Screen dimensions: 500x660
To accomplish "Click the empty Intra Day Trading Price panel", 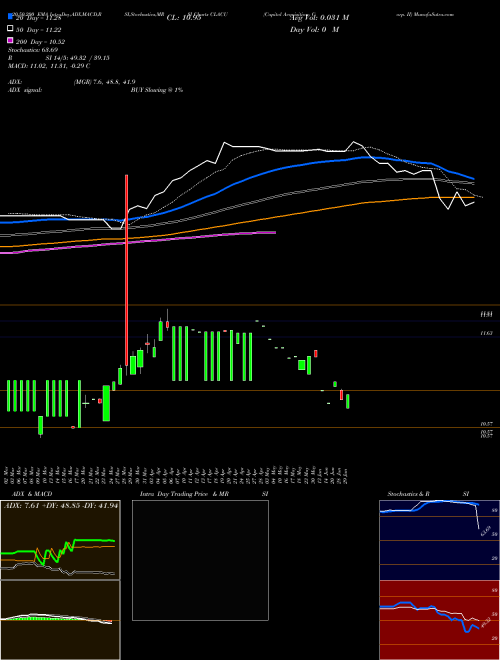I will pos(200,560).
